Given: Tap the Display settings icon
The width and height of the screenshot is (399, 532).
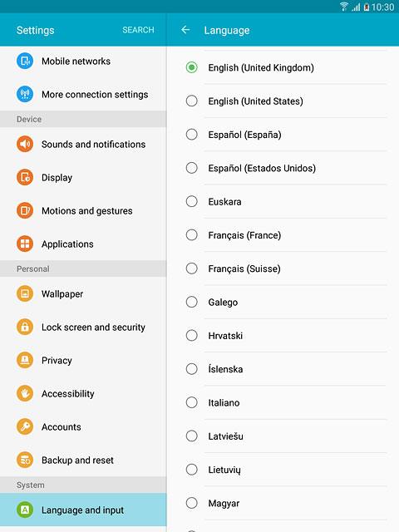Looking at the screenshot, I should click(x=25, y=177).
